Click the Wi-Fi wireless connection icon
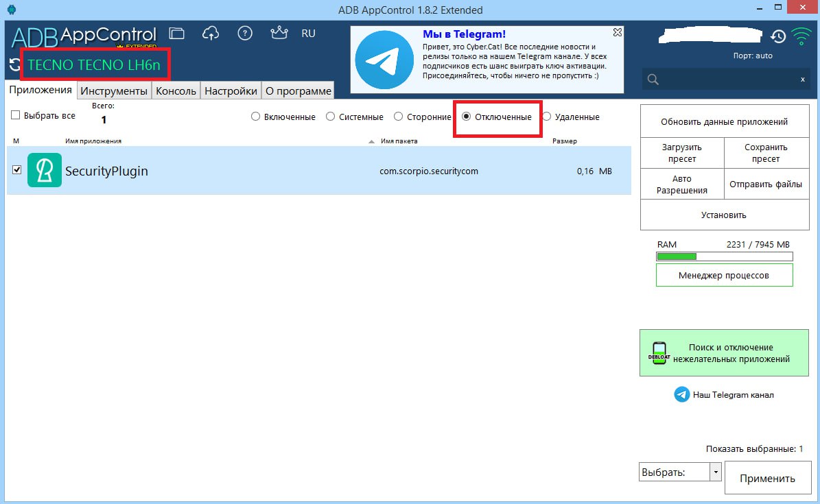 tap(801, 36)
